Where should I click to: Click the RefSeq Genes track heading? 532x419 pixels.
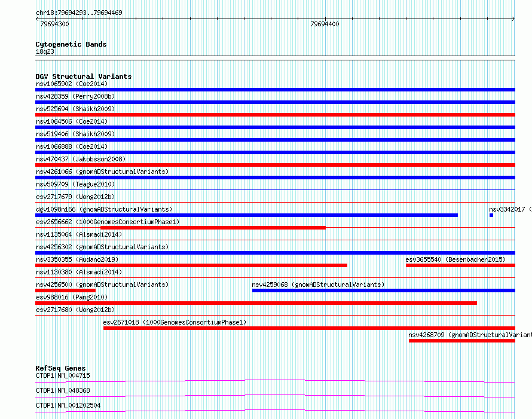point(60,368)
